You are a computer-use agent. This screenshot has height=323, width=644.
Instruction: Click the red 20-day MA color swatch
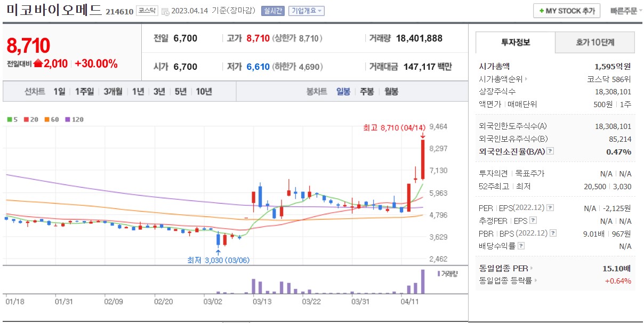pyautogui.click(x=26, y=120)
